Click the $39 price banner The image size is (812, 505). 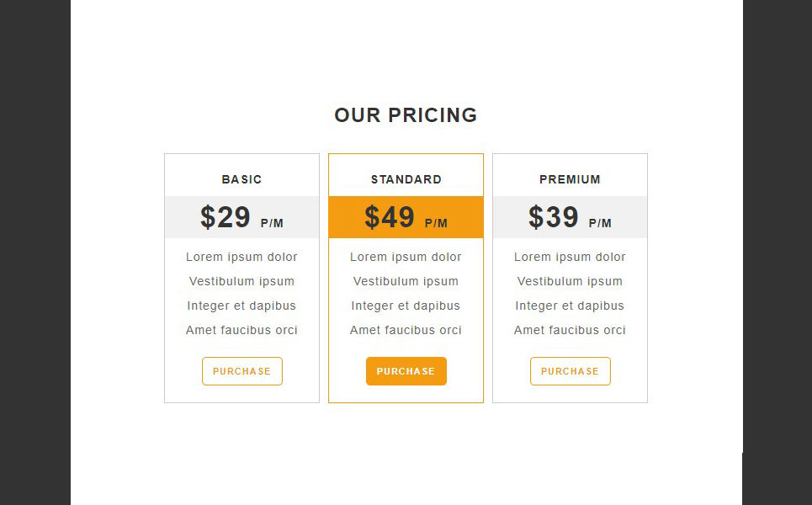point(571,217)
